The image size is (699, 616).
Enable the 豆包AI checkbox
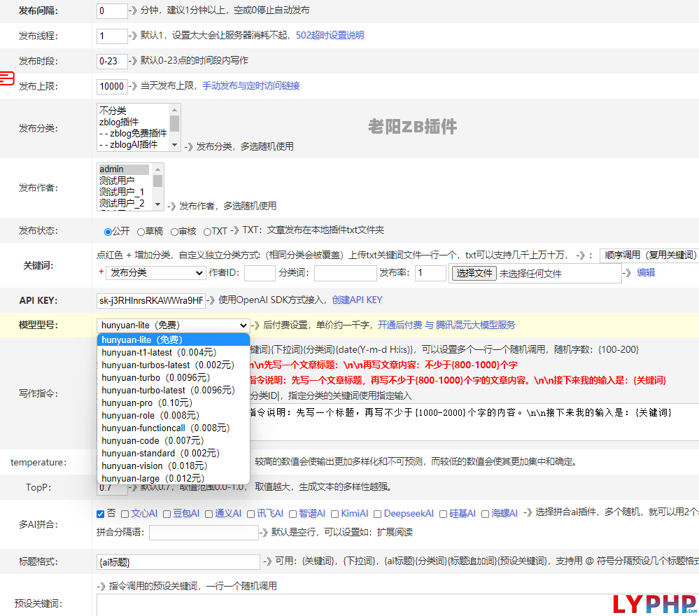[x=167, y=514]
